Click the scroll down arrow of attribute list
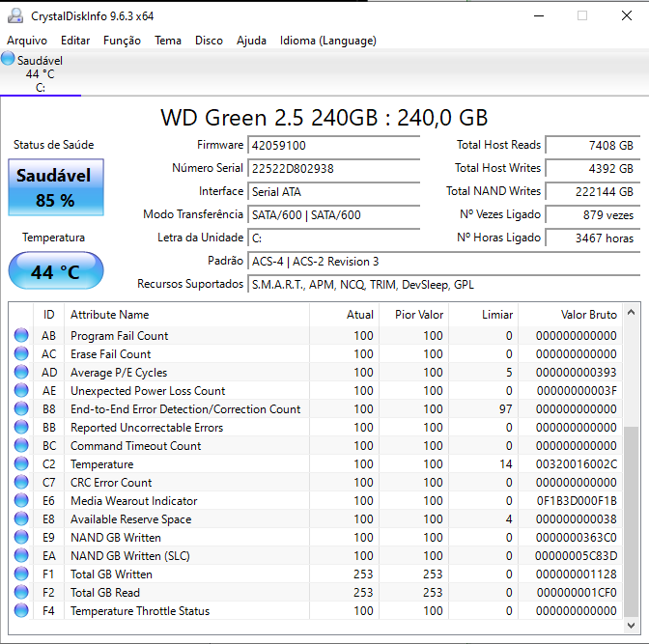This screenshot has height=644, width=649. 631,626
